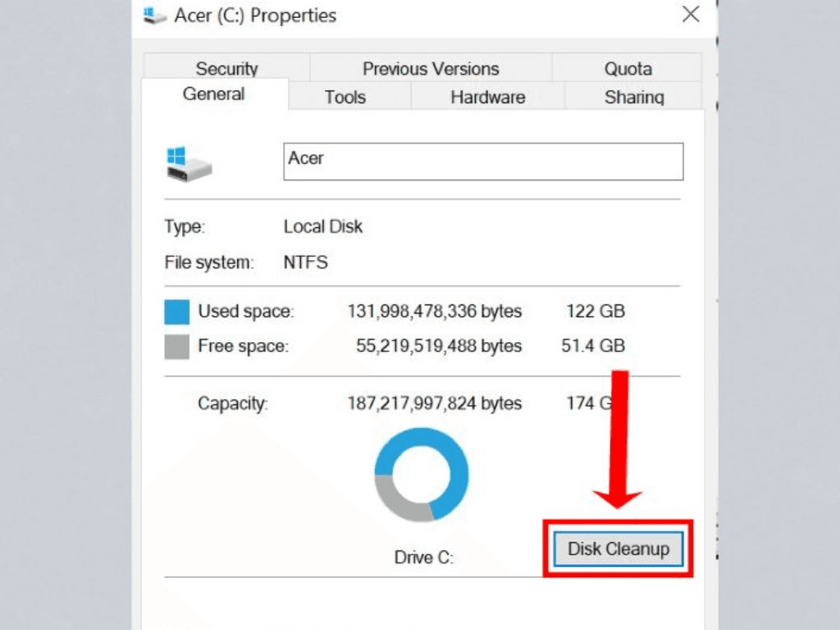Click the drive name field containing Acer

483,162
